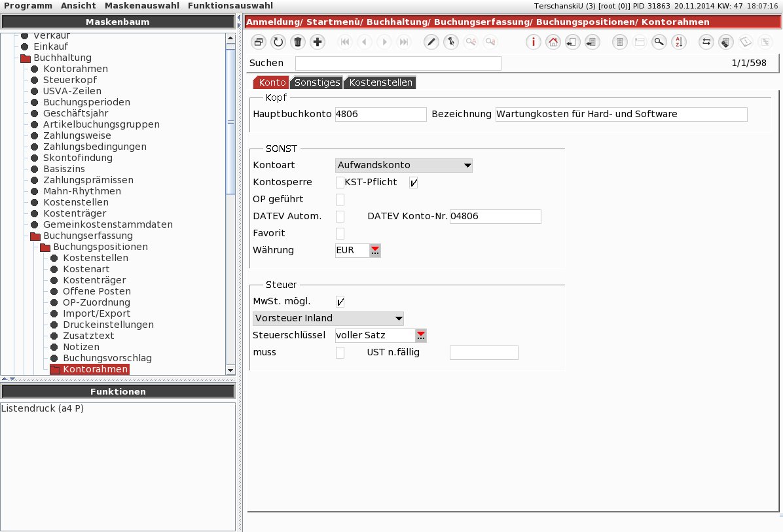Click the Maskenbaum vertical scrollbar thumb
The width and height of the screenshot is (783, 532).
(x=230, y=121)
